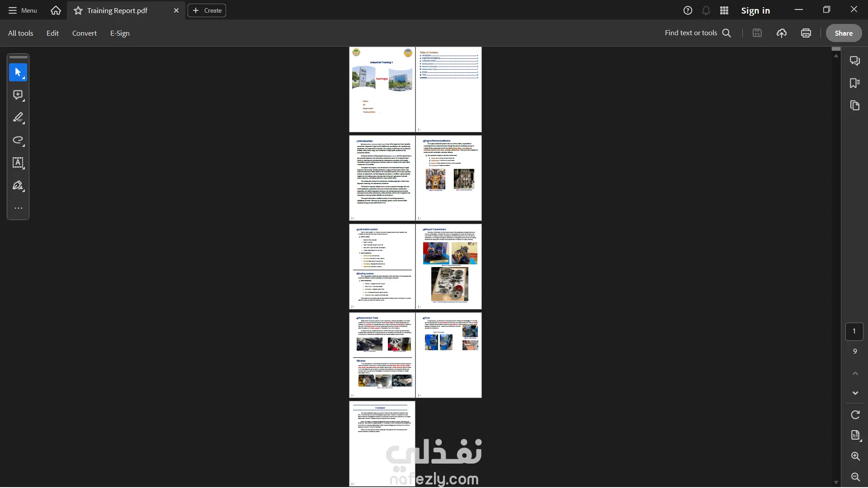Open the comments panel on right
This screenshot has height=488, width=868.
[854, 61]
